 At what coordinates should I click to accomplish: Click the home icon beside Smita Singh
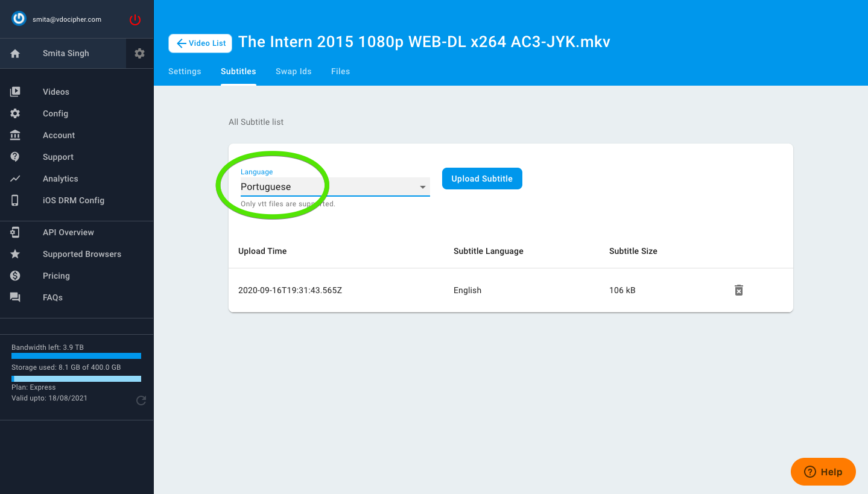coord(15,54)
